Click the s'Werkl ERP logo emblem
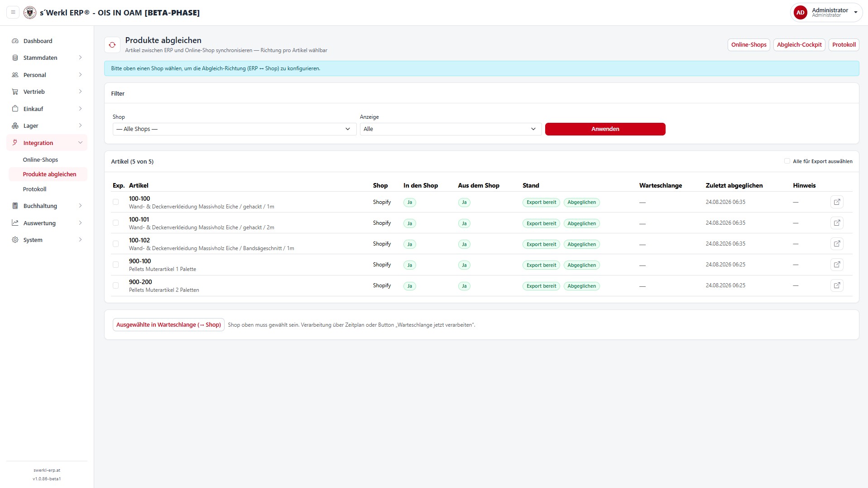Screen dimensions: 868x488 click(x=30, y=13)
